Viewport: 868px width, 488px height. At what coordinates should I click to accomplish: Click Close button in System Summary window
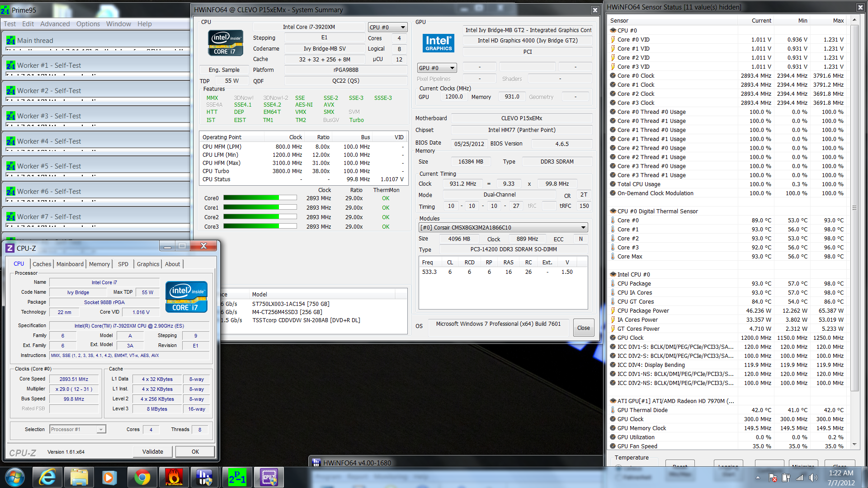(584, 328)
